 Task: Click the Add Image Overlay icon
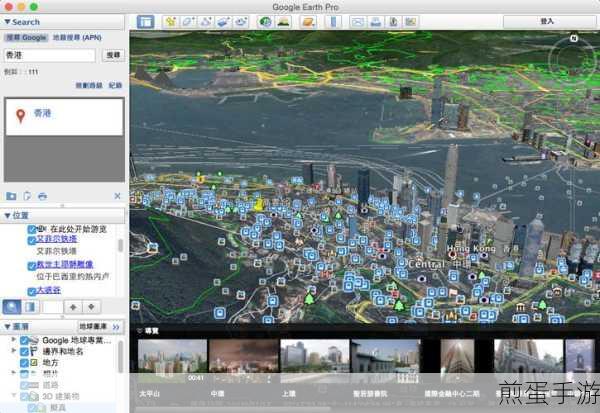tap(223, 22)
